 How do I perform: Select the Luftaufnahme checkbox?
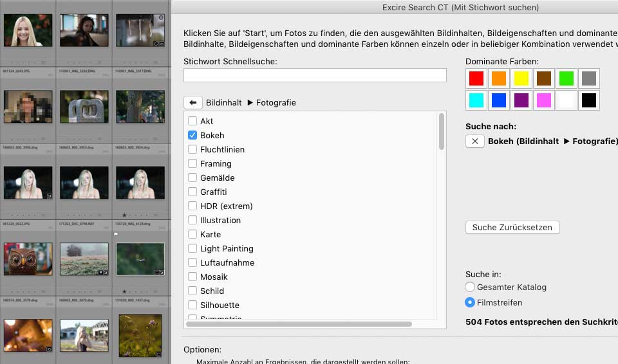(x=192, y=263)
